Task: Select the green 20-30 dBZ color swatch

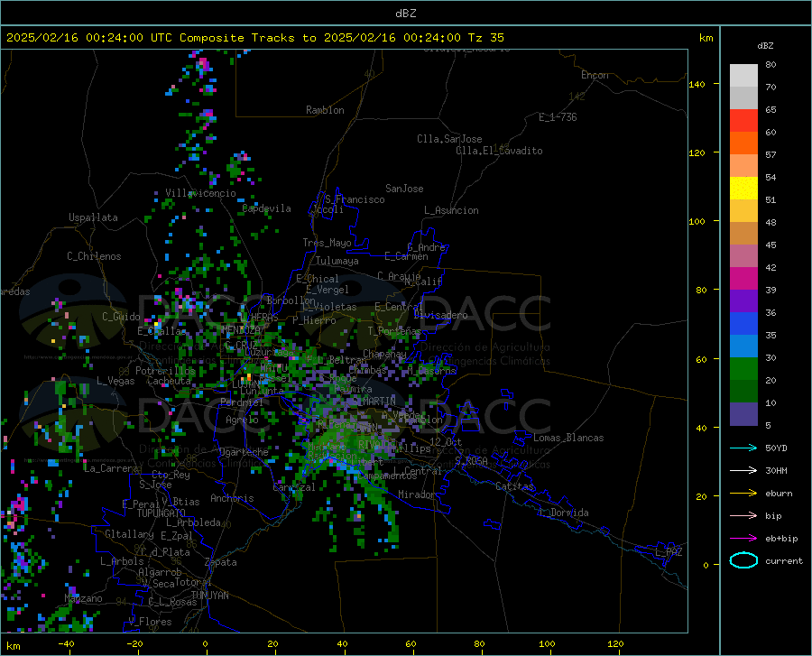Action: click(743, 369)
